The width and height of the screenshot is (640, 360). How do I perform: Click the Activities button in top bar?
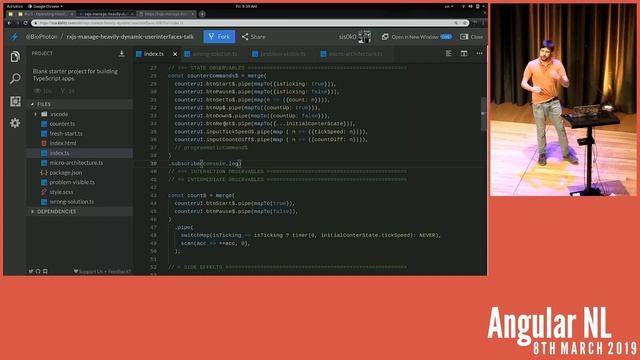15,7
